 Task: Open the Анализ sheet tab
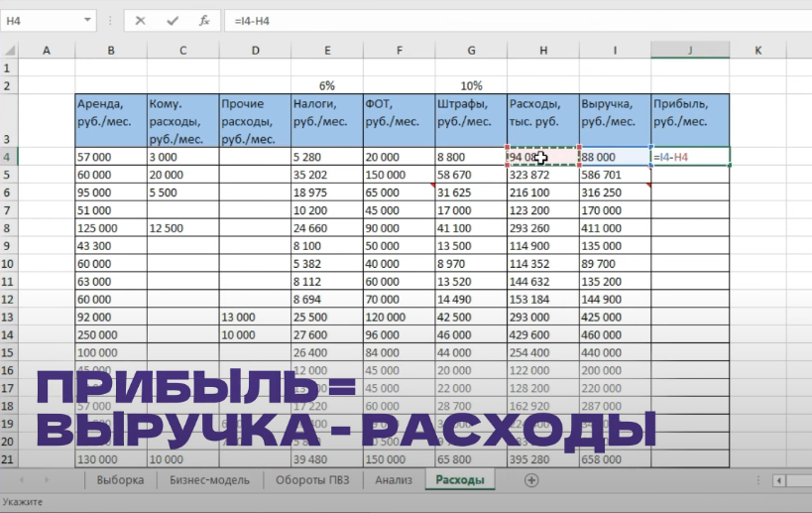pos(394,480)
